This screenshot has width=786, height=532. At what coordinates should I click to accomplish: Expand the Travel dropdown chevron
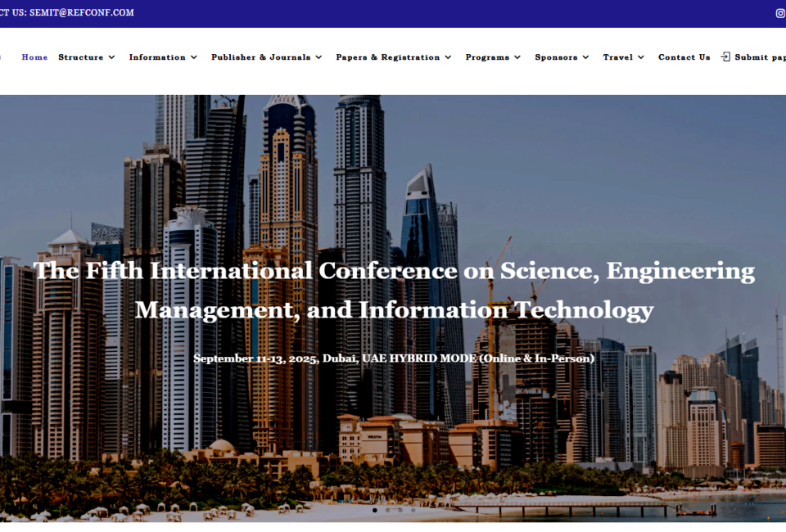(x=641, y=57)
